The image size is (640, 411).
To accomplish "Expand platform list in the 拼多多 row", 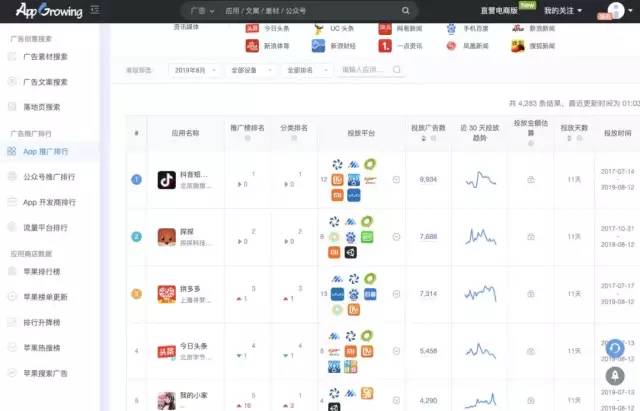I will (x=396, y=294).
